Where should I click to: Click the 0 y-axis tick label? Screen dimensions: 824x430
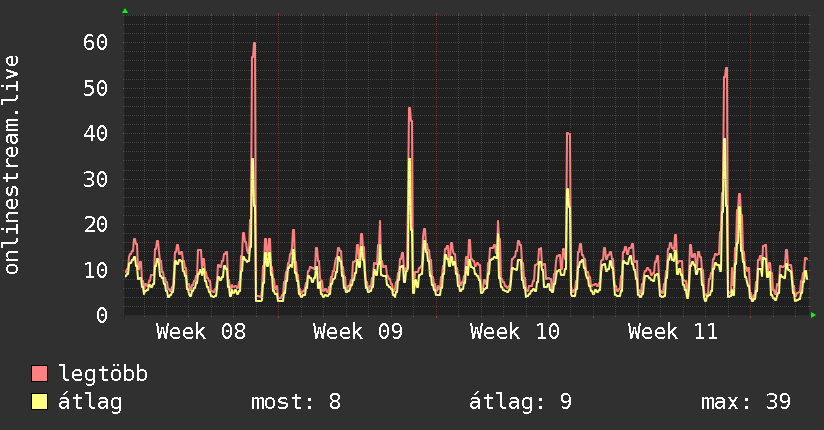[x=102, y=315]
